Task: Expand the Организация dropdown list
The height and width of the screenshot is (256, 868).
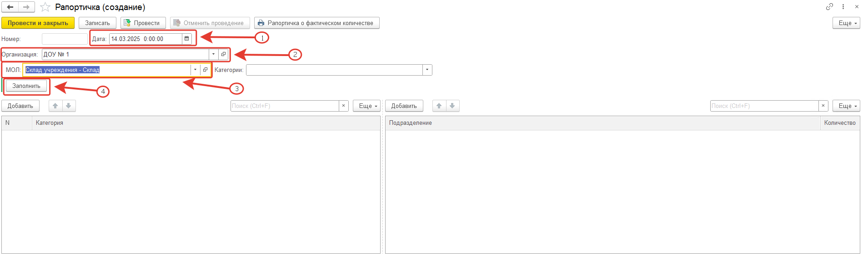Action: tap(213, 54)
